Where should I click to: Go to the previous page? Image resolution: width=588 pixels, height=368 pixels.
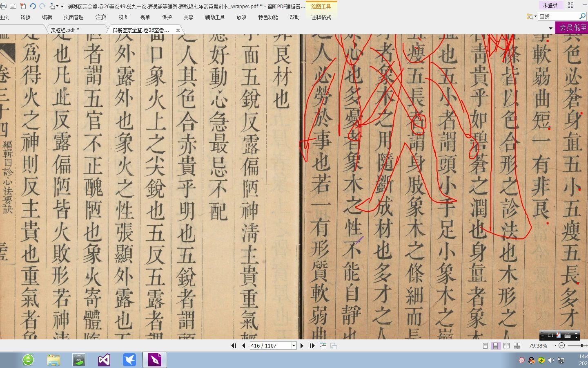pos(244,346)
